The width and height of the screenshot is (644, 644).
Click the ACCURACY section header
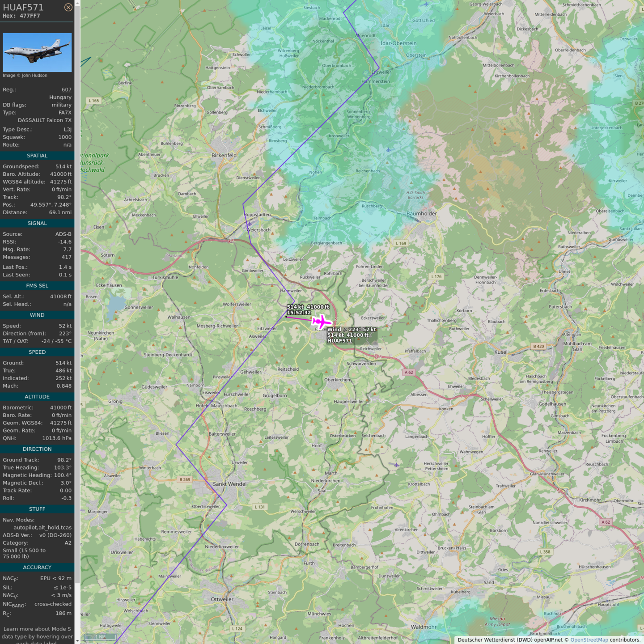37,567
